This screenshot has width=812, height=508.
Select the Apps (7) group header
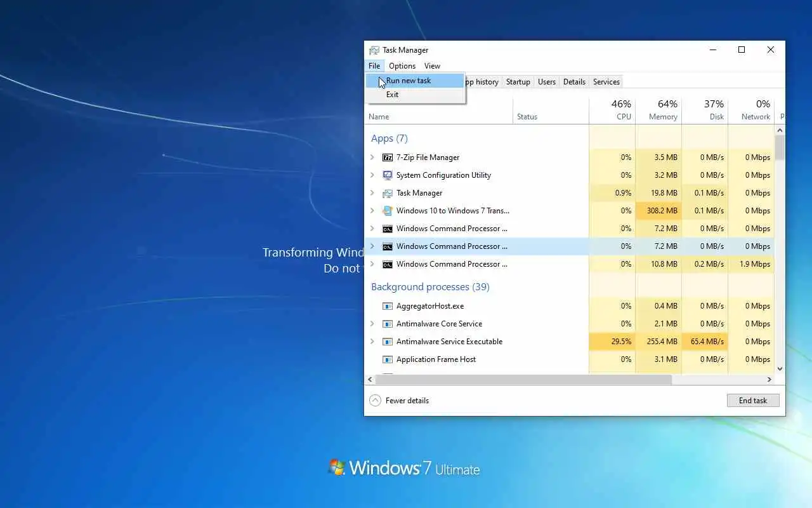390,138
